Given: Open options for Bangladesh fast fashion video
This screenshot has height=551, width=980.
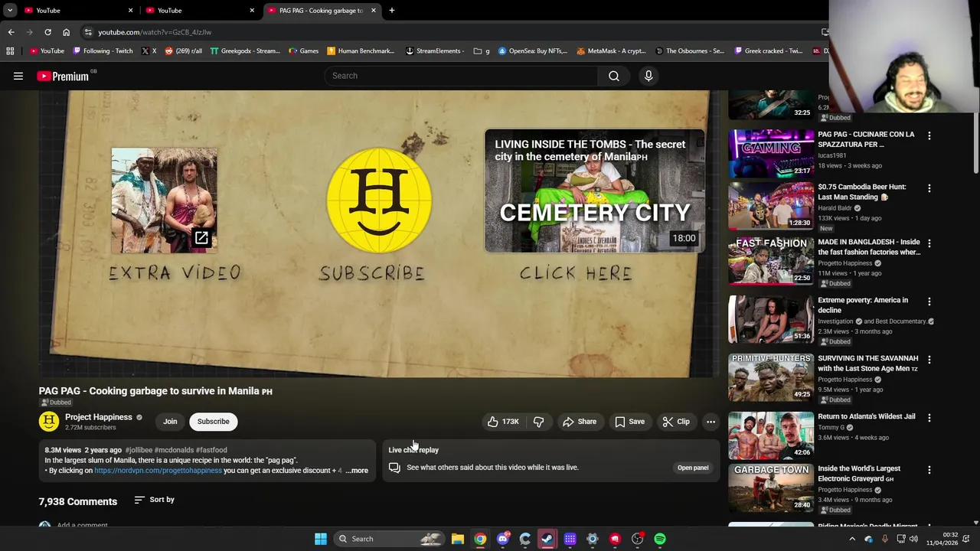Looking at the screenshot, I should (x=929, y=243).
